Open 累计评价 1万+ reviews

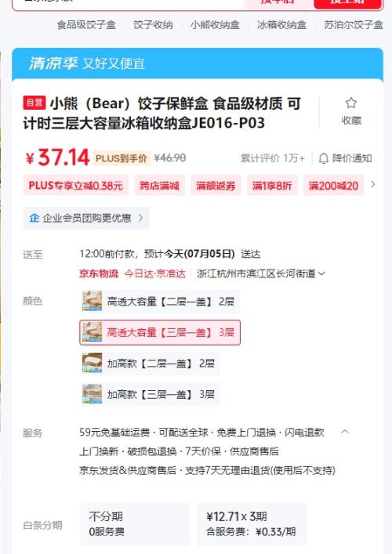pos(273,158)
